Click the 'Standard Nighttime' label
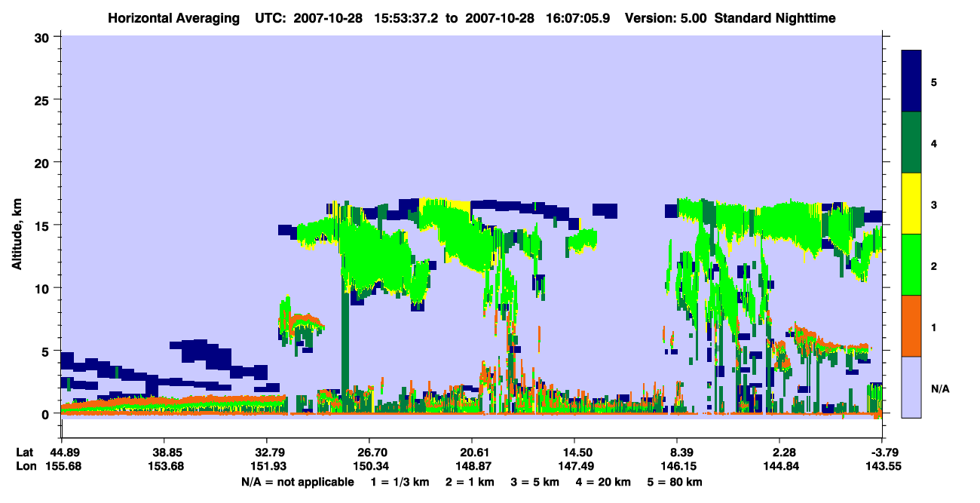 tap(774, 17)
